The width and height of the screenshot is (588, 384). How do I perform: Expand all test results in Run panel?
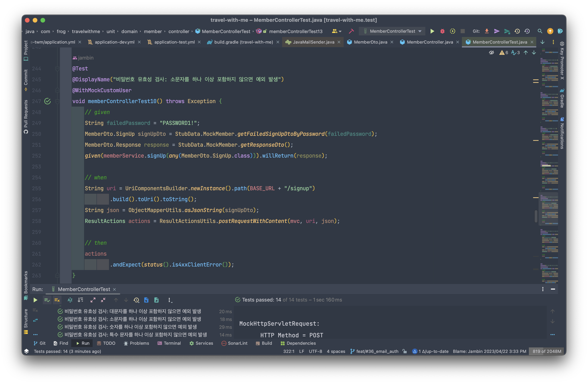[x=93, y=300]
